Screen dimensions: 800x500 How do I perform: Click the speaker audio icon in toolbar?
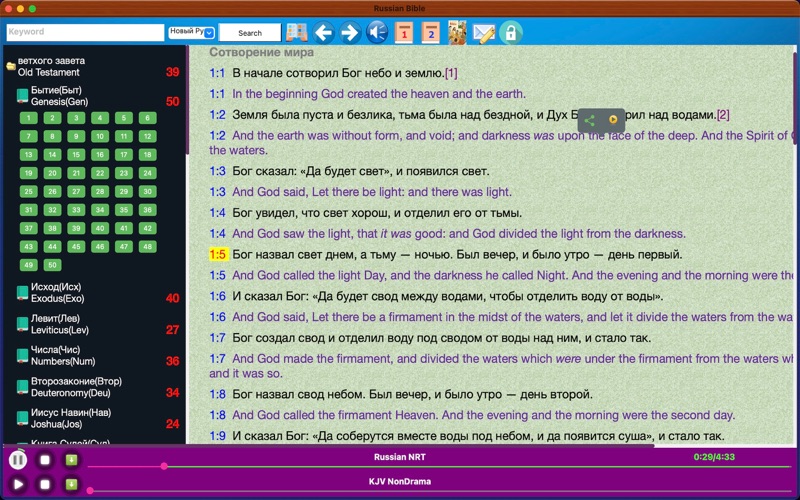(377, 33)
